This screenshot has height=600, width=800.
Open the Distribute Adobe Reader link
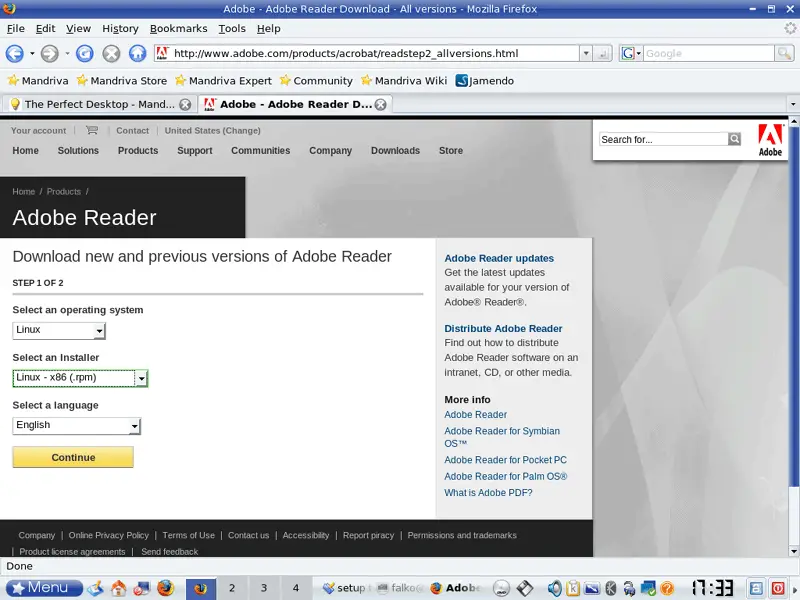coord(503,329)
